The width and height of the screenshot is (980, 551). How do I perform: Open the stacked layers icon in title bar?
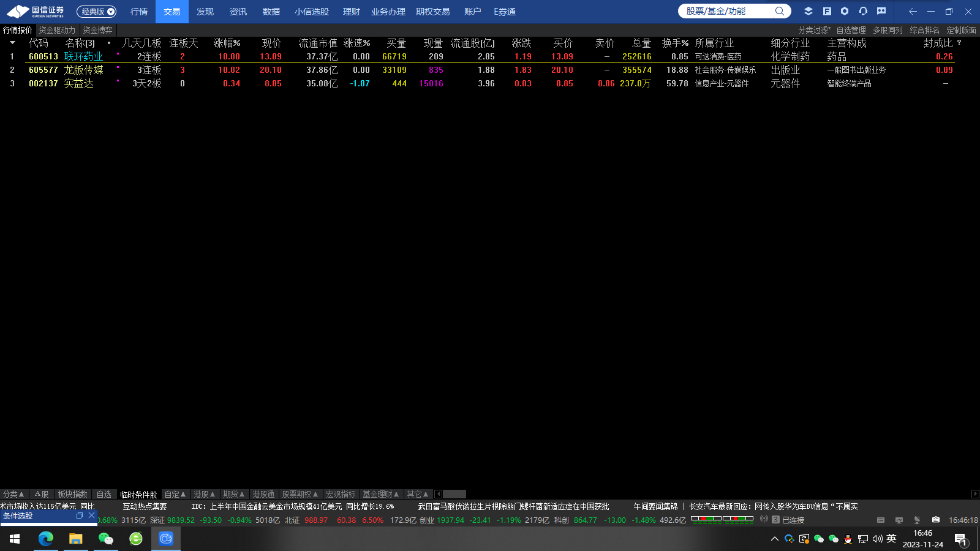tap(809, 11)
